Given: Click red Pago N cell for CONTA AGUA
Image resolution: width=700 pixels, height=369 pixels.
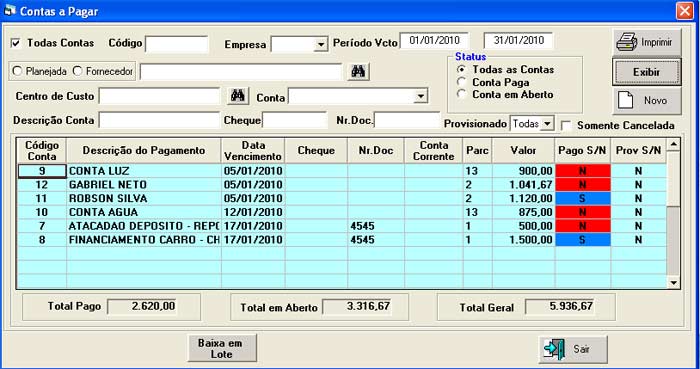Looking at the screenshot, I should click(x=583, y=212).
